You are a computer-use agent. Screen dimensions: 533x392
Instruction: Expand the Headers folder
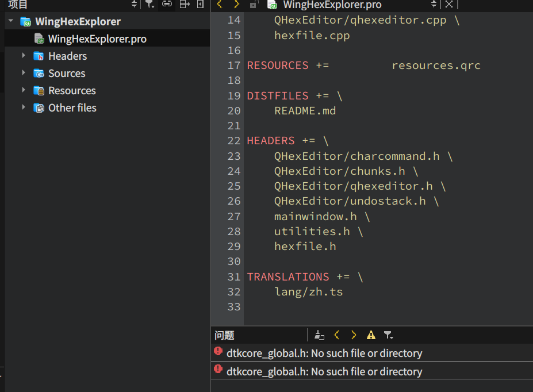pyautogui.click(x=24, y=55)
